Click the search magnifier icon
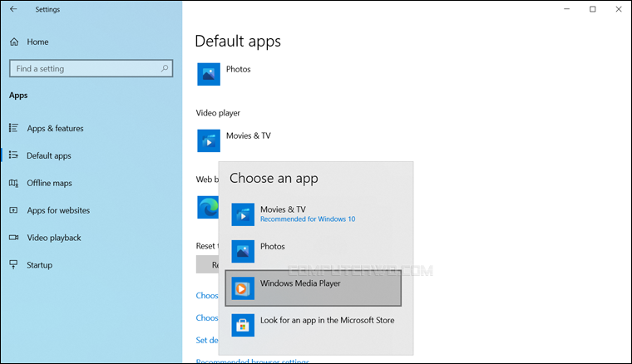 coord(165,68)
